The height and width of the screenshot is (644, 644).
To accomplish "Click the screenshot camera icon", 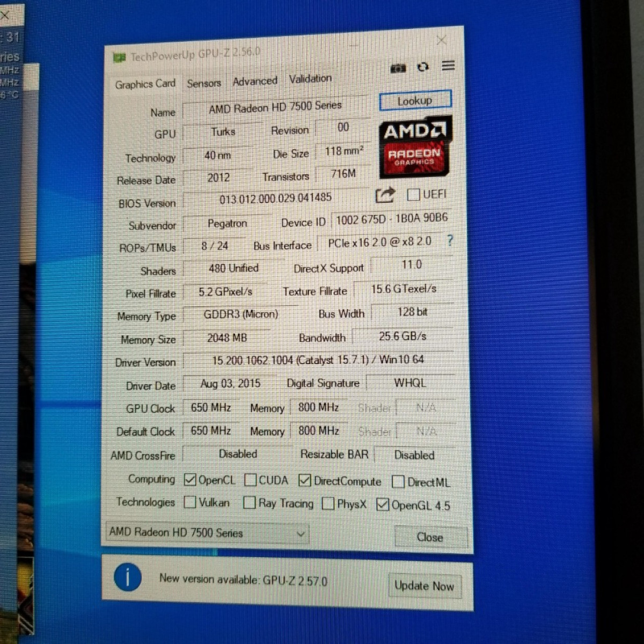I will click(398, 68).
